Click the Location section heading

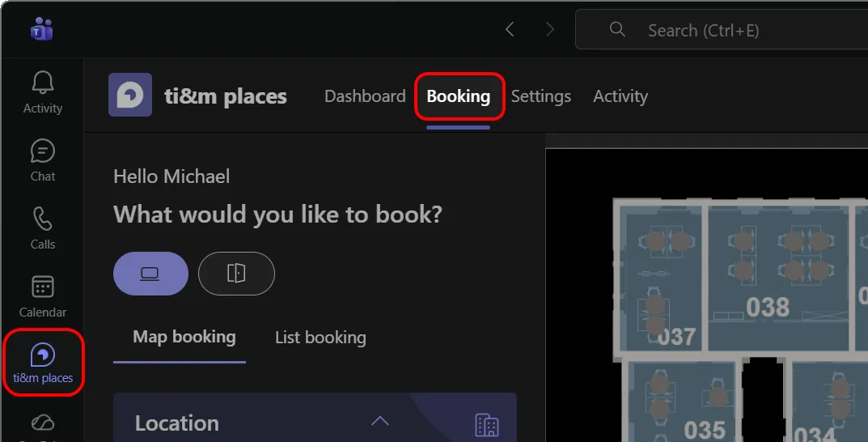tap(177, 423)
